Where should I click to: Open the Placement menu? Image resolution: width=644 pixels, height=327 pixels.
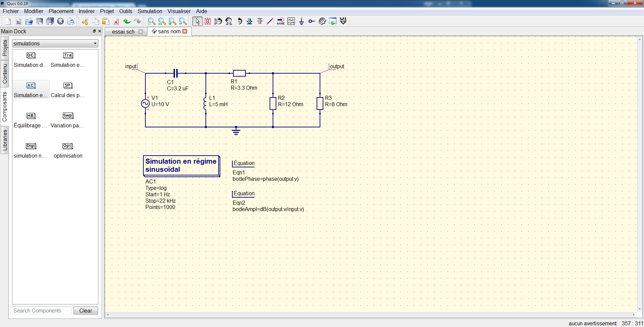tap(61, 11)
